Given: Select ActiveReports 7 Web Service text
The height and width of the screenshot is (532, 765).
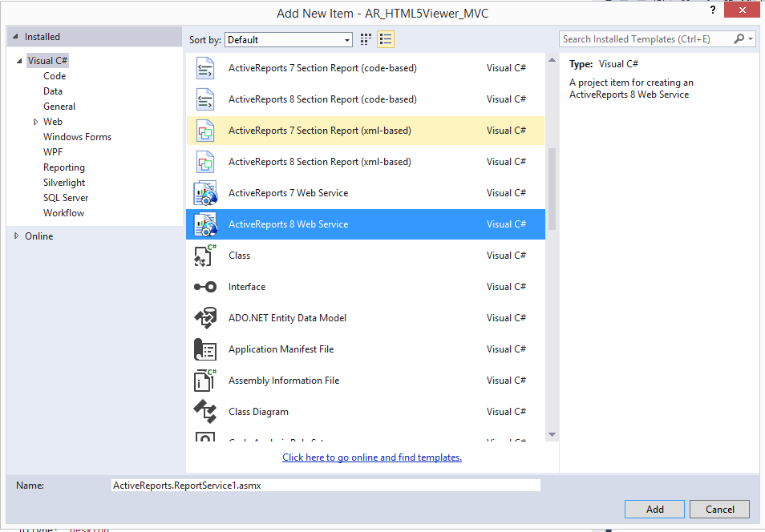Looking at the screenshot, I should [x=289, y=193].
